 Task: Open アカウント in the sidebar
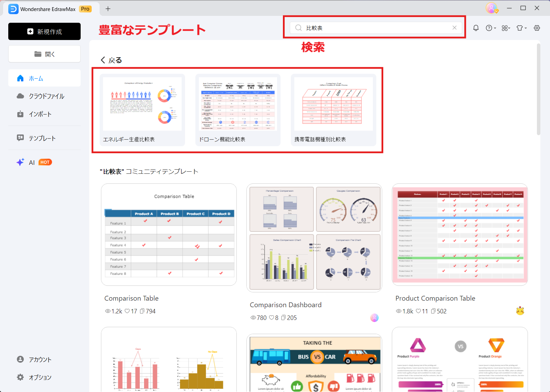point(44,360)
